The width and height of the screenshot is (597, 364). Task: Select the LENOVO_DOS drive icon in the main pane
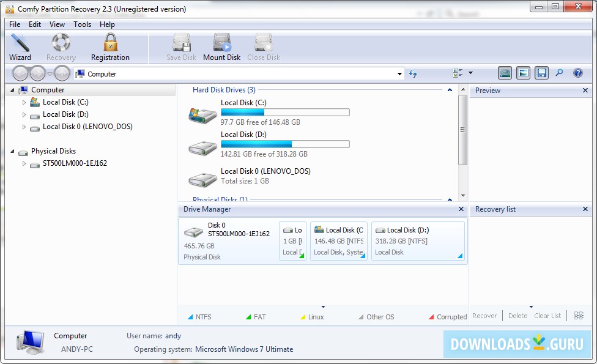coord(202,180)
